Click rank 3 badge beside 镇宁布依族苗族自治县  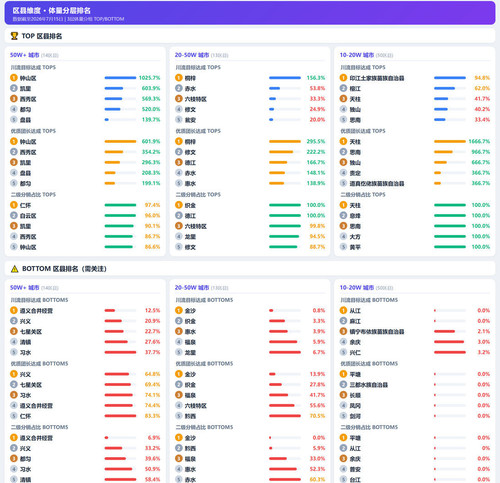pos(343,331)
